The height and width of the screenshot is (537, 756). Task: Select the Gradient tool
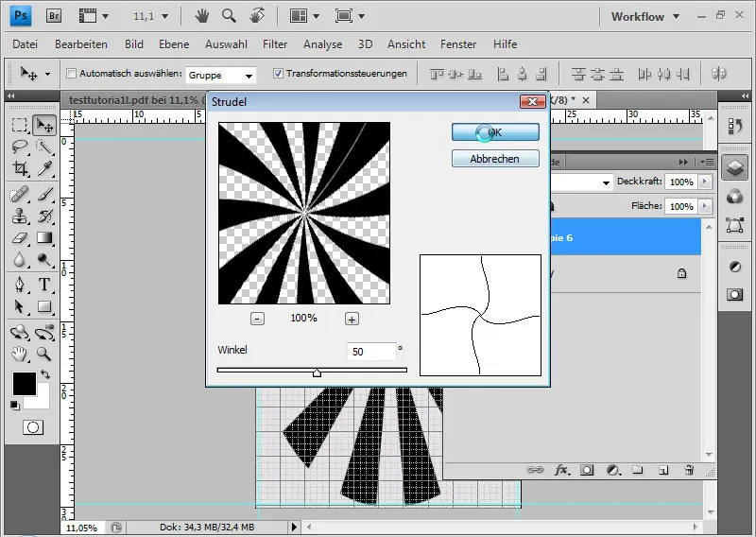click(44, 238)
